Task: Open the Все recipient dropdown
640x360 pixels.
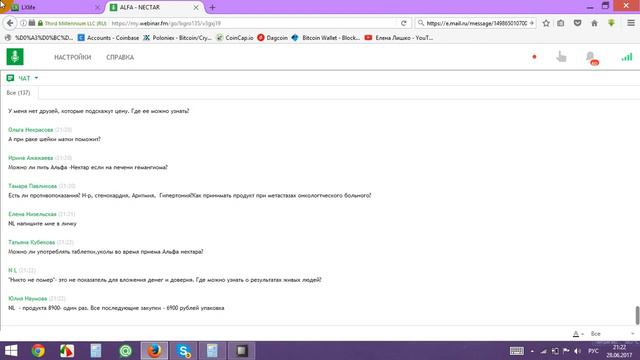Action: tap(612, 334)
